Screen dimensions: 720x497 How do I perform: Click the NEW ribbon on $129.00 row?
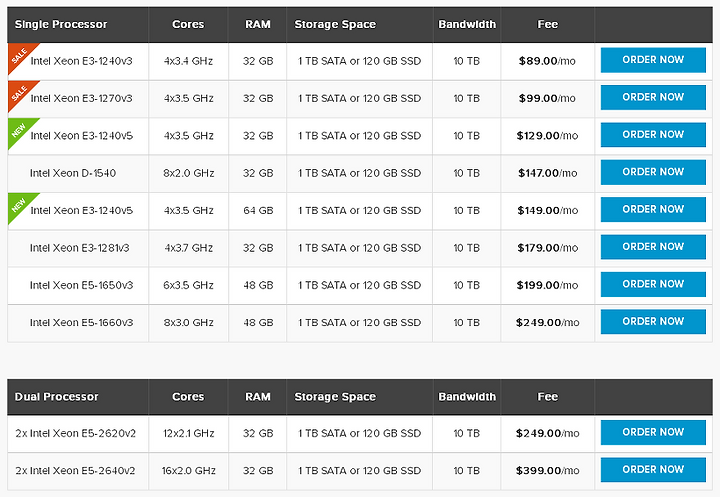click(19, 130)
